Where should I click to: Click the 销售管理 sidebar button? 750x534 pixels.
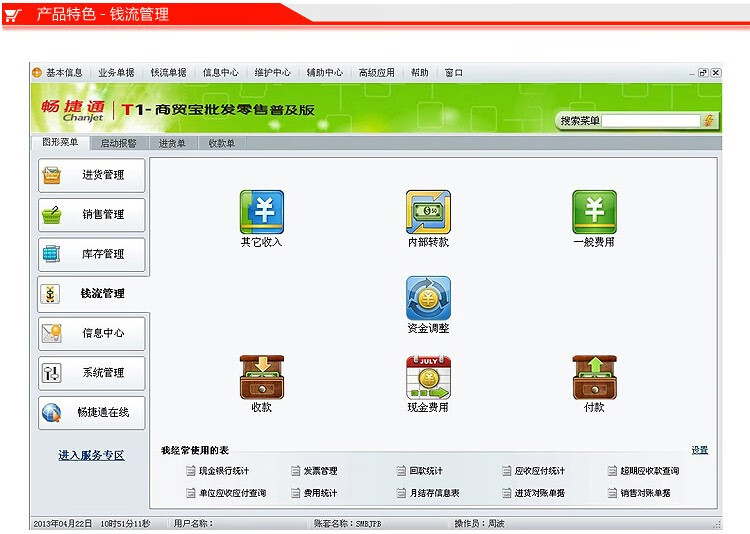point(91,215)
